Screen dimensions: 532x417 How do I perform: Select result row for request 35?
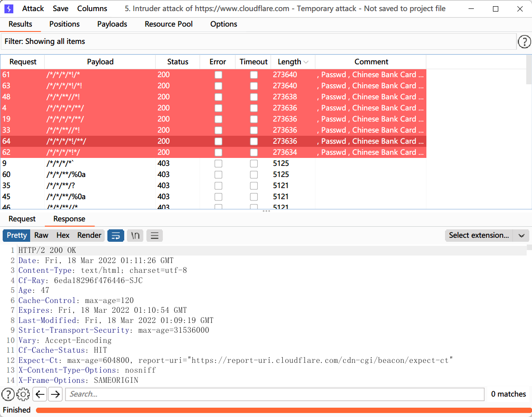click(x=213, y=185)
